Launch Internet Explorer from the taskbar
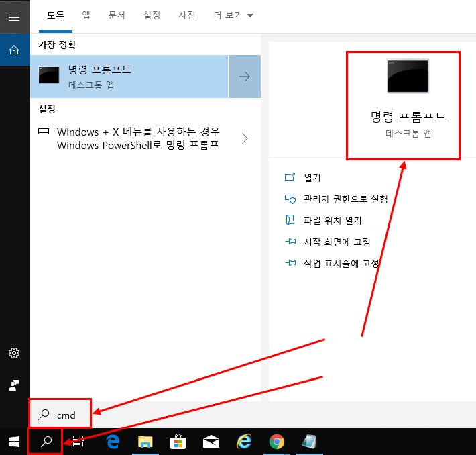This screenshot has height=455, width=476. coord(244,441)
